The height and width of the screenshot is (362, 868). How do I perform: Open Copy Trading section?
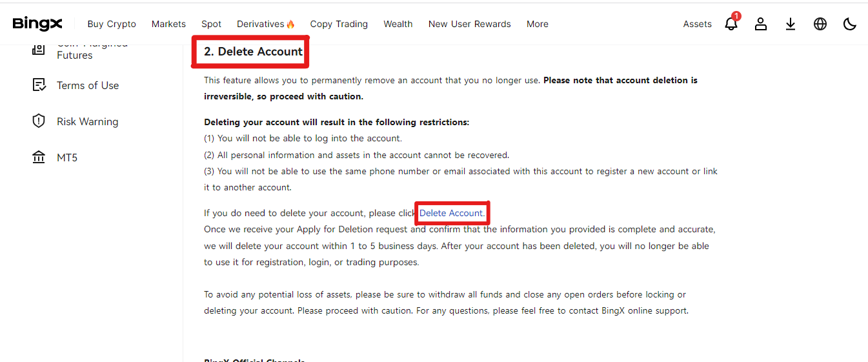[x=339, y=24]
